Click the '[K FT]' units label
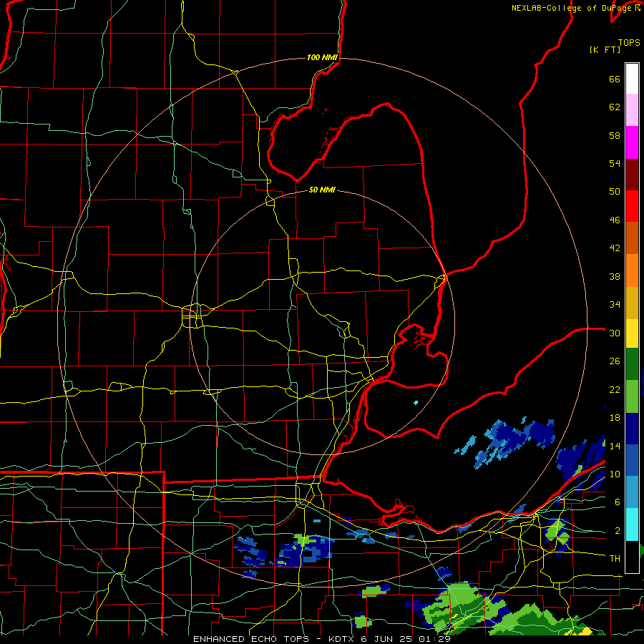Viewport: 644px width, 644px height. coord(605,49)
